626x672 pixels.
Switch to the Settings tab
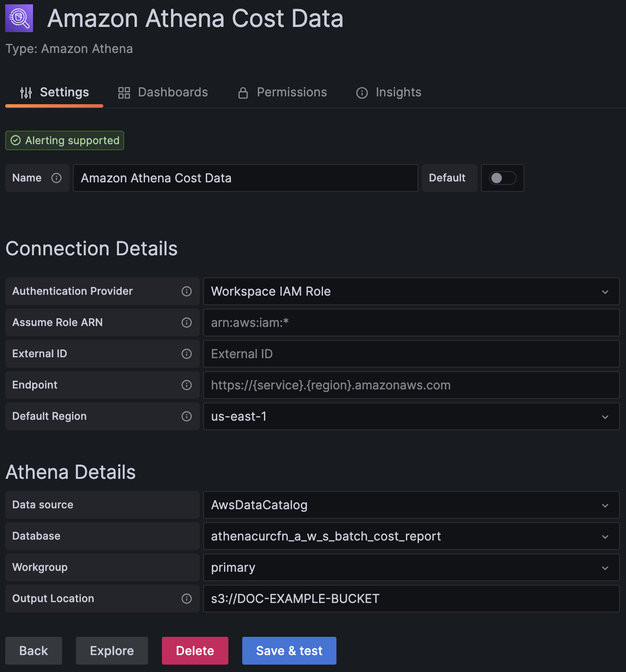54,92
